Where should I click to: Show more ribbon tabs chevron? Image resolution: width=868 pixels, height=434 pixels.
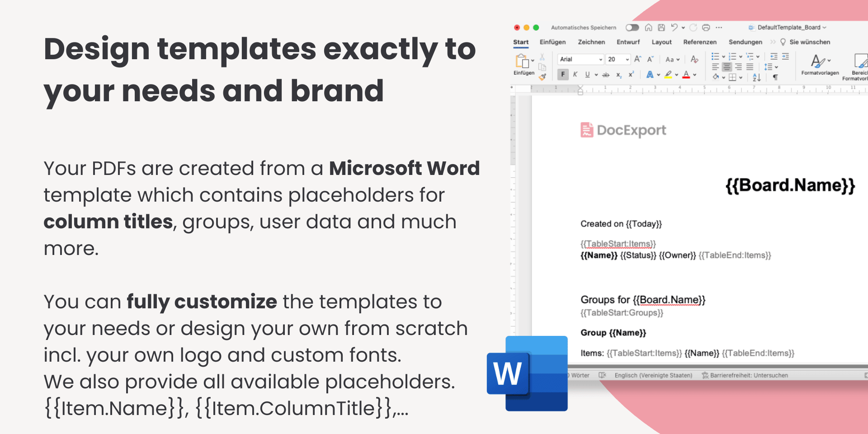point(773,42)
